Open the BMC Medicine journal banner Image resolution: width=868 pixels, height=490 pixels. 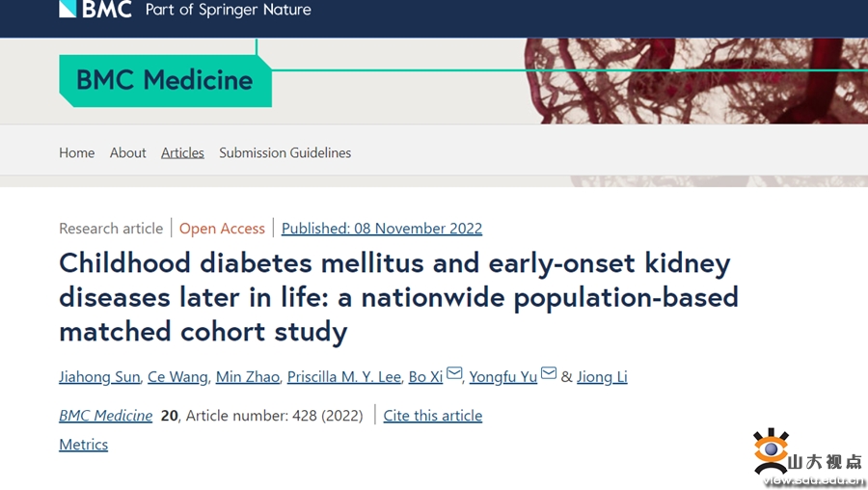pos(164,80)
